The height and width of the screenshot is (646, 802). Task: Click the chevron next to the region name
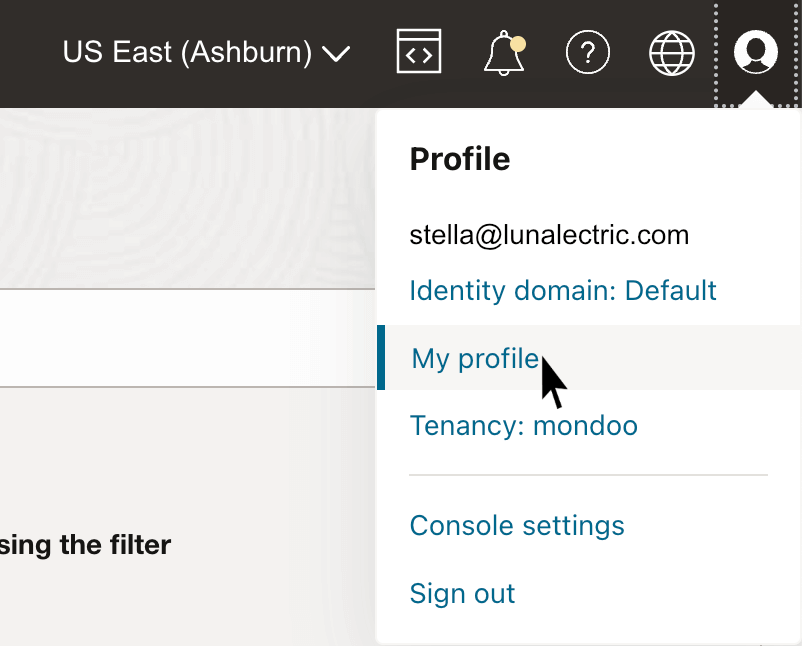pos(336,53)
